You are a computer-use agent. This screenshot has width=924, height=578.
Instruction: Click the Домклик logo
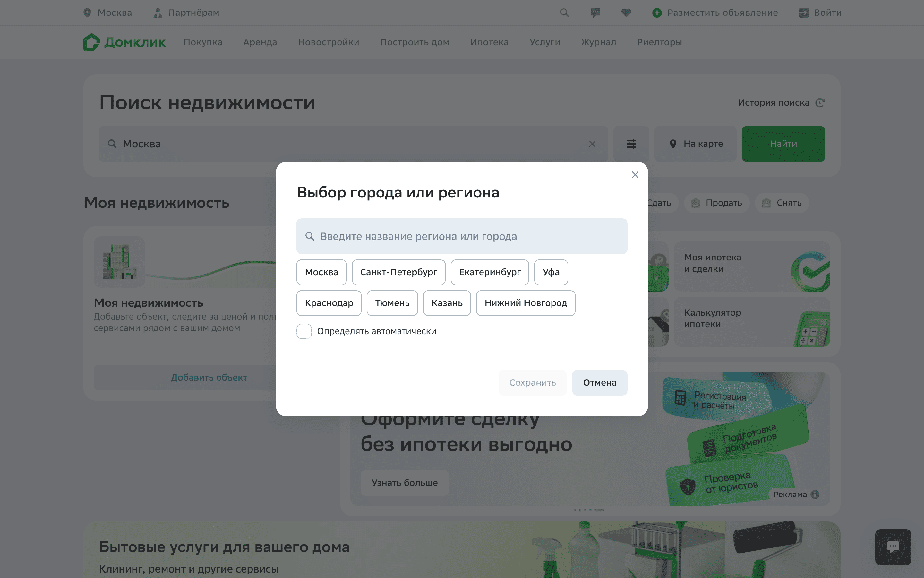pyautogui.click(x=124, y=42)
